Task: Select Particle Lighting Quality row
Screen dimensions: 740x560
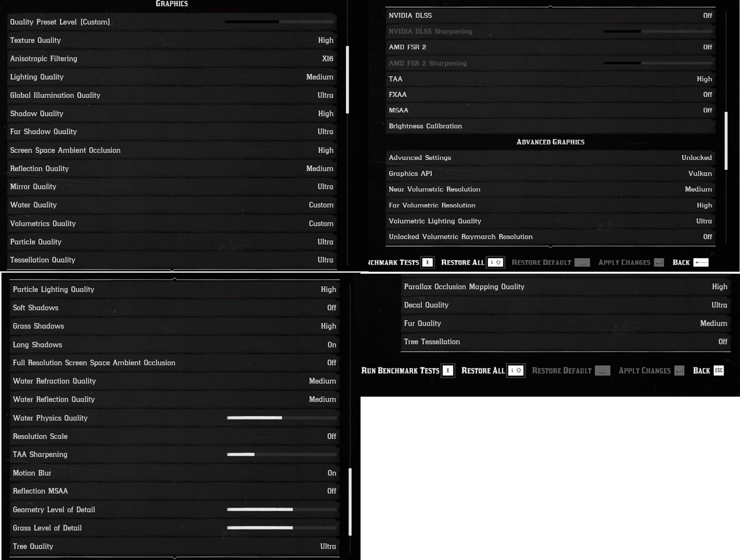Action: coord(175,290)
